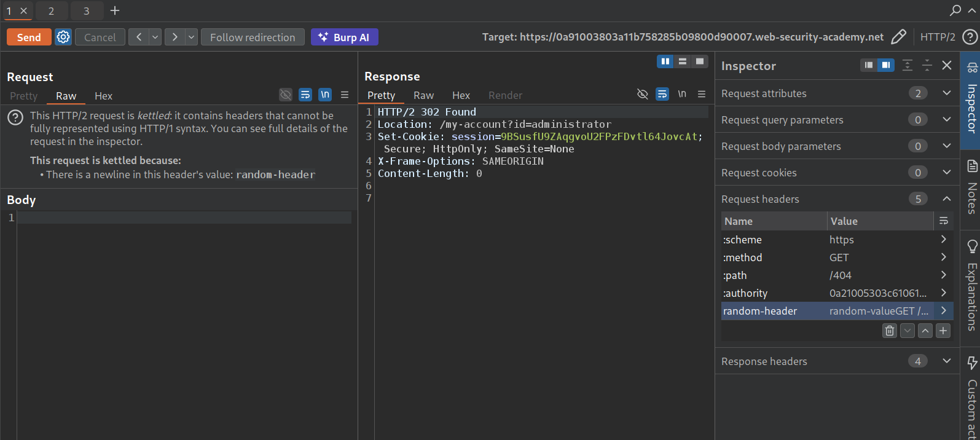Toggle line wrap in Request editor
Viewport: 980px width, 440px height.
pyautogui.click(x=305, y=95)
